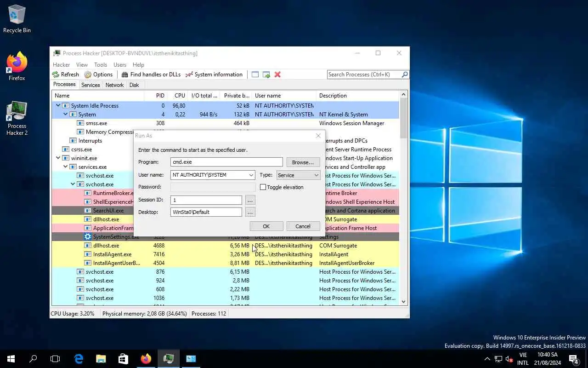Collapse the wininit.exe tree node
The height and width of the screenshot is (368, 588).
pyautogui.click(x=58, y=158)
